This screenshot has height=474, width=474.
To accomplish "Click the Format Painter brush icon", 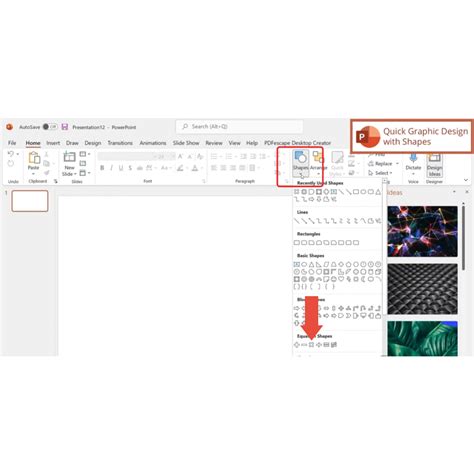I will pyautogui.click(x=46, y=173).
